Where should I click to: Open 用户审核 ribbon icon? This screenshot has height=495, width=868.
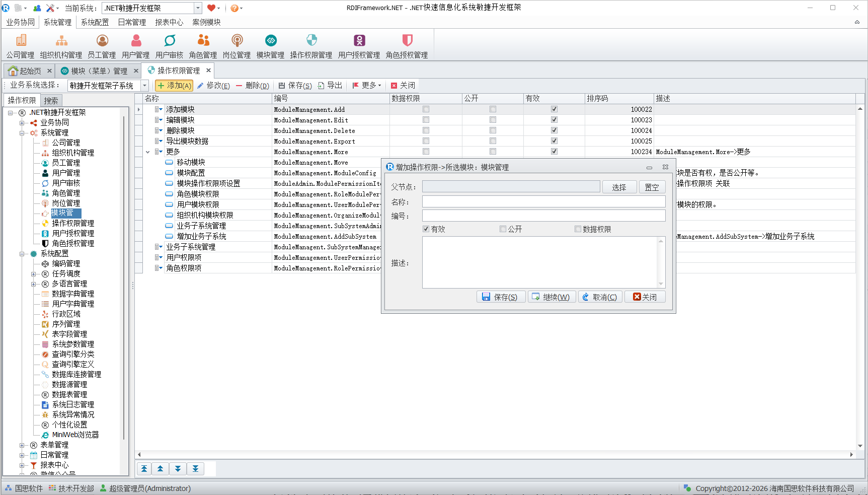[169, 46]
